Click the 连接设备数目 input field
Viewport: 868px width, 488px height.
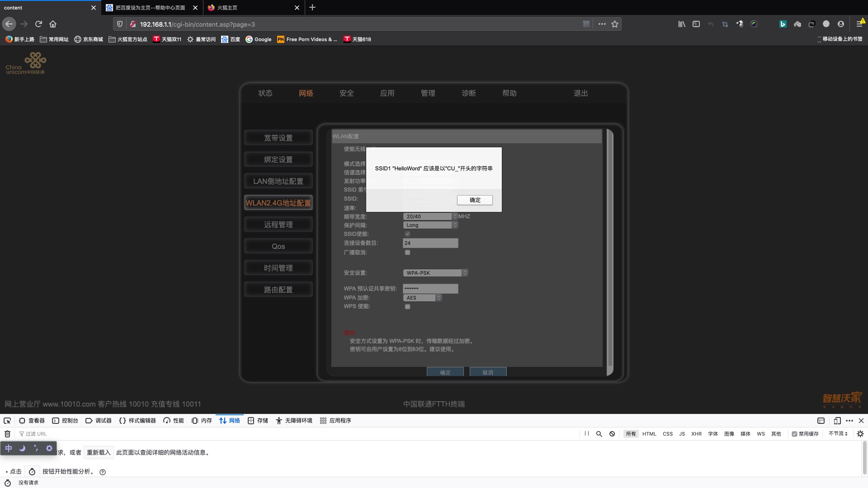coord(430,243)
